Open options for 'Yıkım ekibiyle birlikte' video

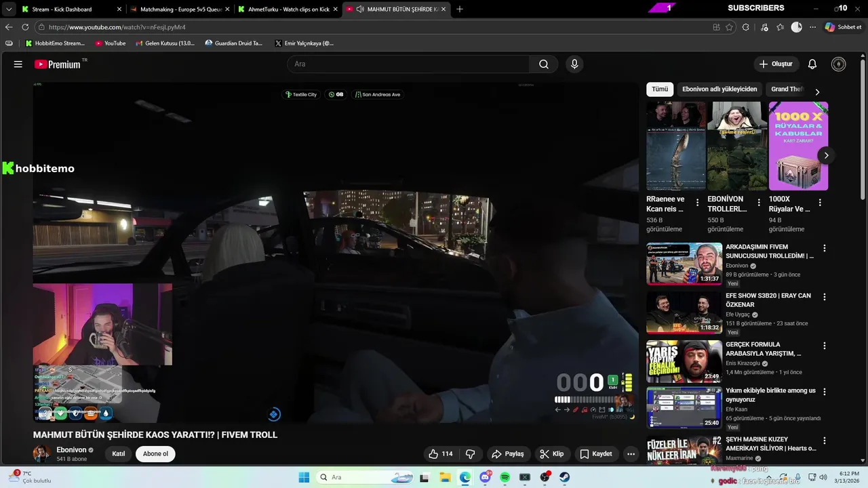(825, 392)
